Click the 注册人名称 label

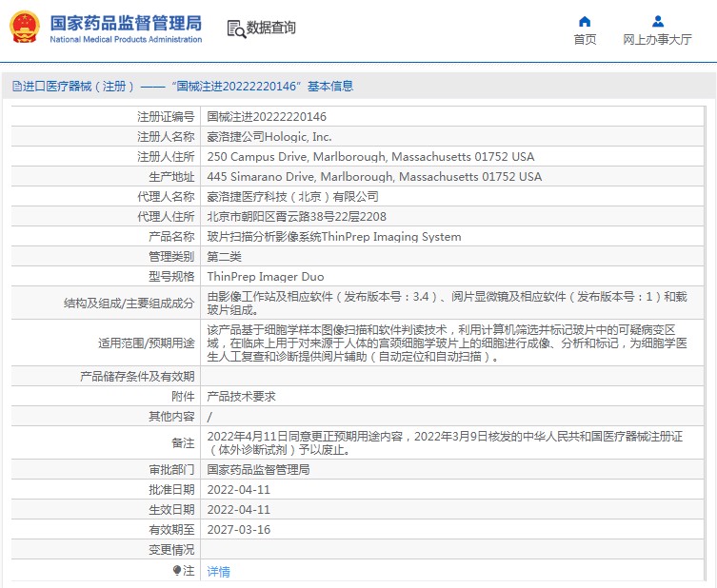(166, 137)
